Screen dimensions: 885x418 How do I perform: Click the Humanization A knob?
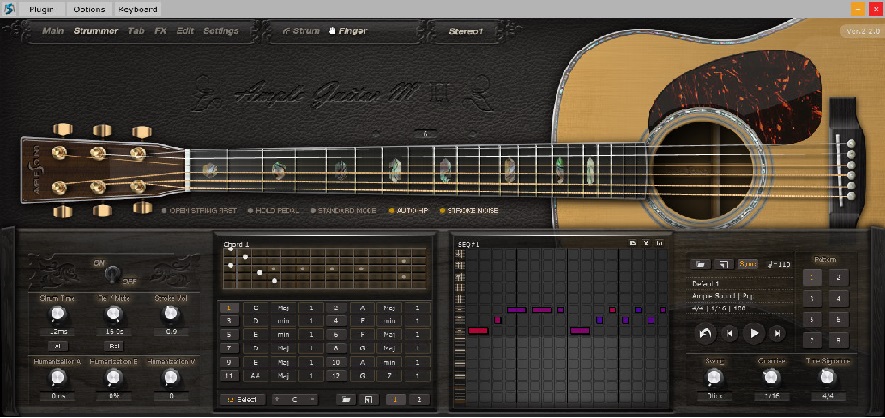(x=56, y=377)
